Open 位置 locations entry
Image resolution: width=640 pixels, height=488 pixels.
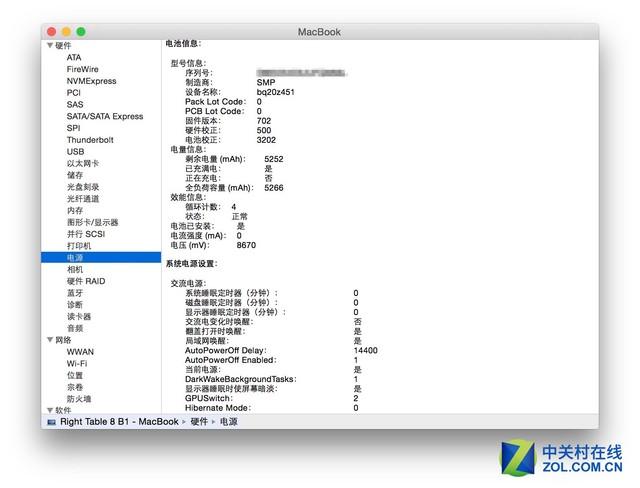tap(75, 375)
